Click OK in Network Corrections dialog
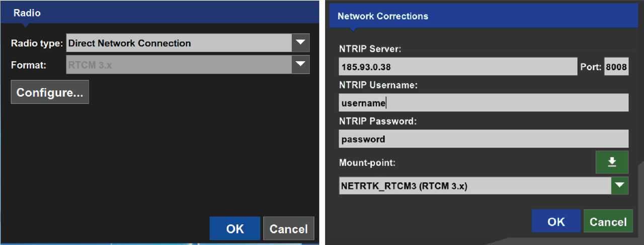 [x=556, y=221]
